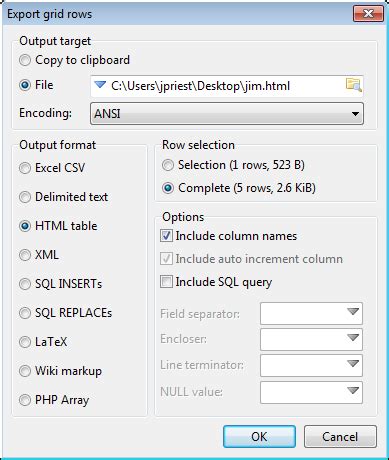
Task: Open the Field separator dropdown
Action: tap(311, 313)
